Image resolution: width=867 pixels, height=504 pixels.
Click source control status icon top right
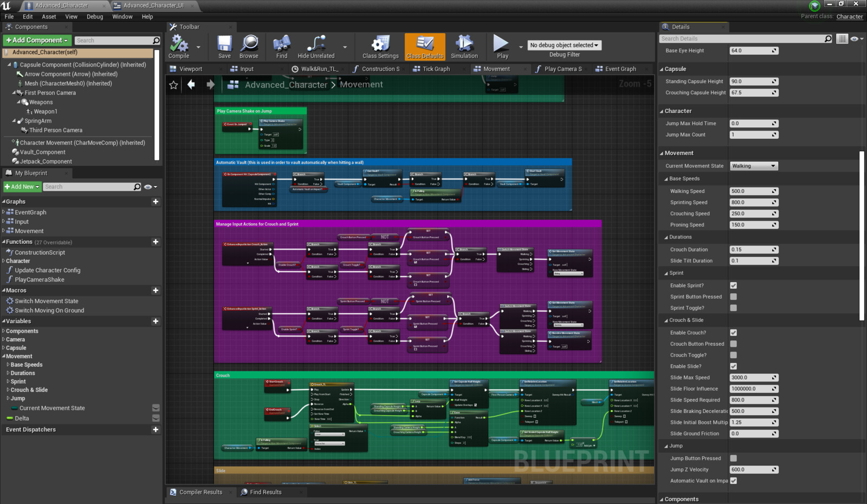[x=814, y=6]
